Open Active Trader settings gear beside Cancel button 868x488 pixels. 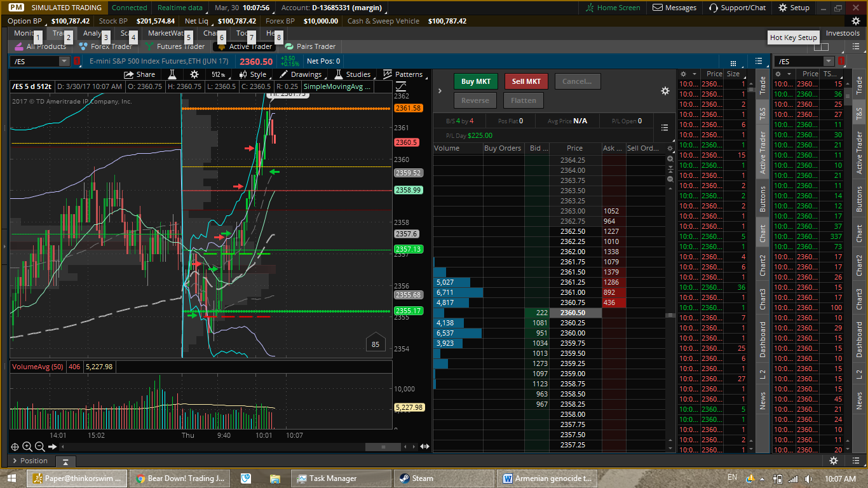coord(665,91)
